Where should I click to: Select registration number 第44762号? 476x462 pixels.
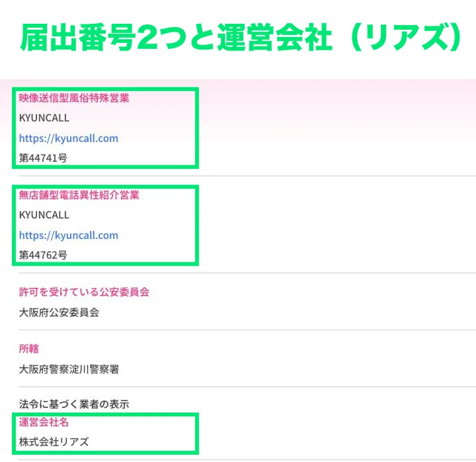pos(43,255)
